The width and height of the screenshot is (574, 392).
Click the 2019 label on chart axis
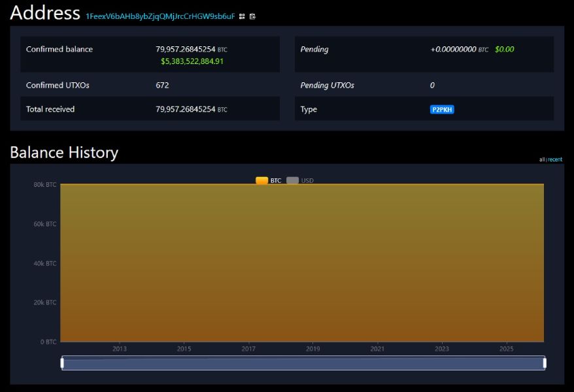(312, 350)
